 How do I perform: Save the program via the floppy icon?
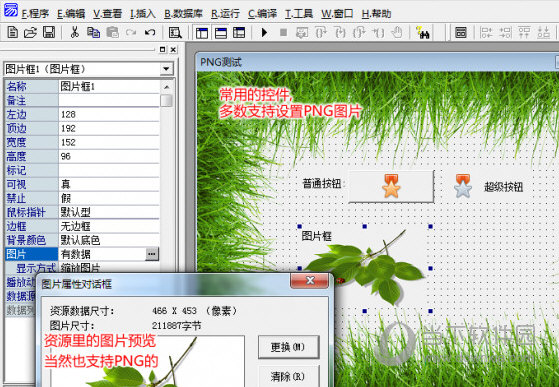coord(49,32)
